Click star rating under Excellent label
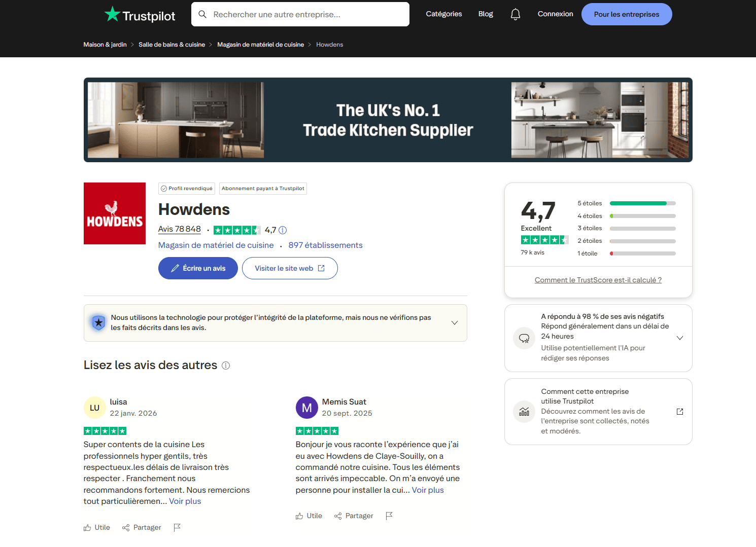The height and width of the screenshot is (547, 756). (x=544, y=240)
